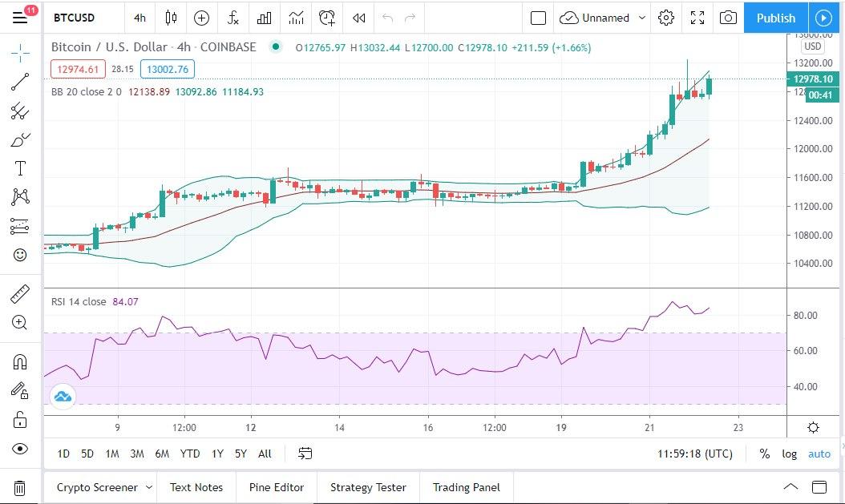Open financials bar chart icon
The width and height of the screenshot is (845, 504).
[x=264, y=18]
